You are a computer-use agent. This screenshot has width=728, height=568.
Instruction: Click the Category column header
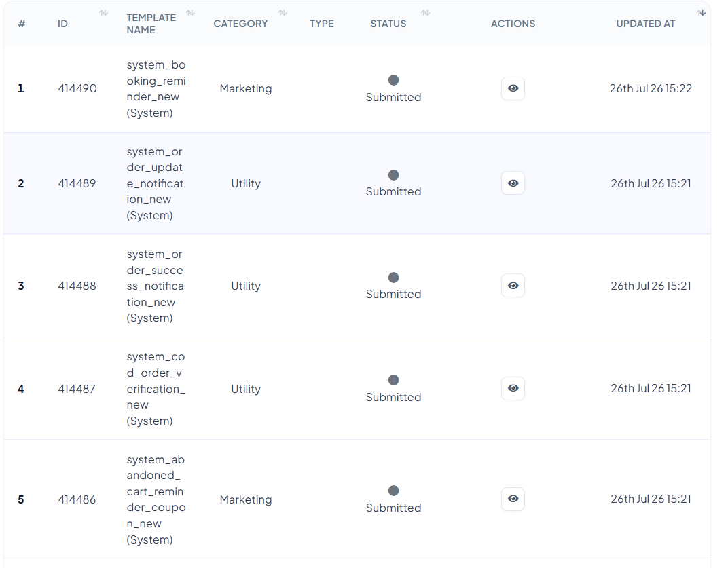(x=240, y=24)
